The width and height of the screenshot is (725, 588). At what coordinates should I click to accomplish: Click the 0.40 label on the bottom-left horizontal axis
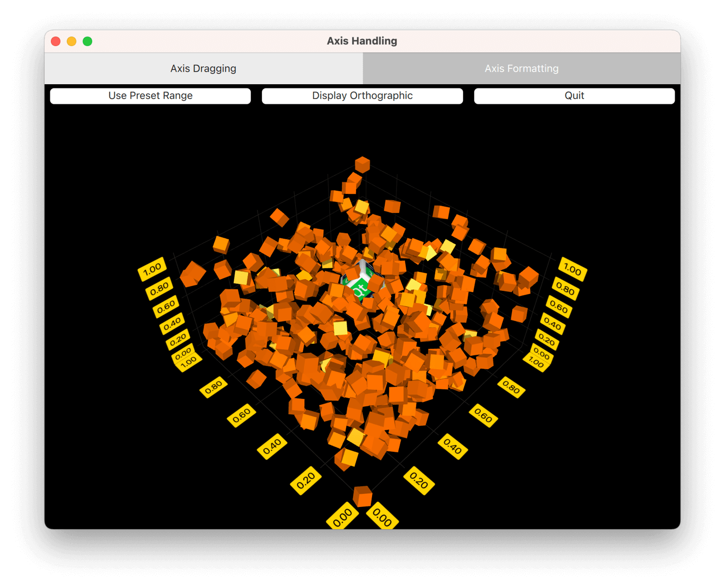coord(272,447)
